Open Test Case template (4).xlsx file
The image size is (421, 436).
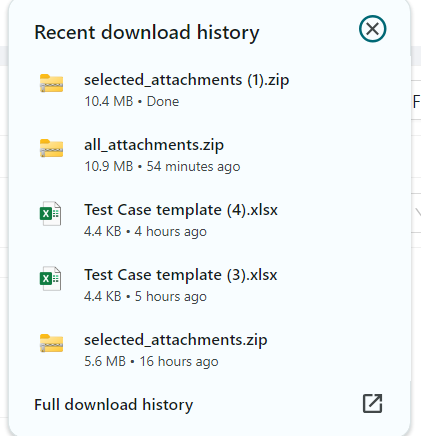[181, 210]
